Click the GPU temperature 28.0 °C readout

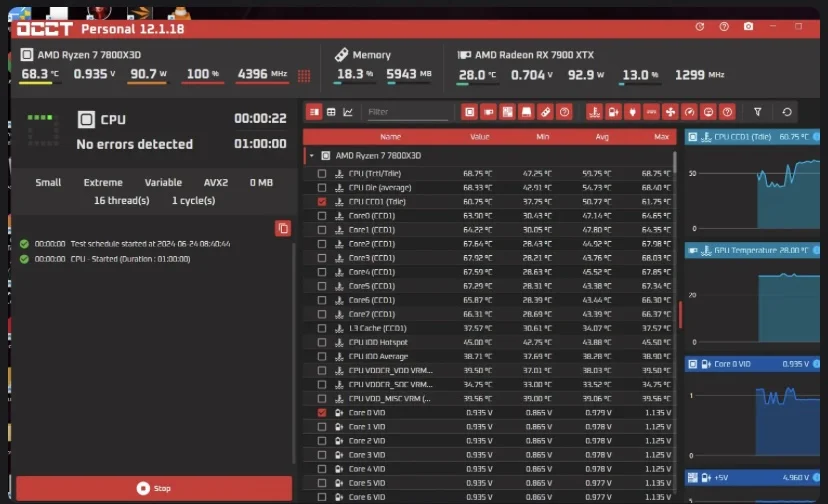point(477,75)
